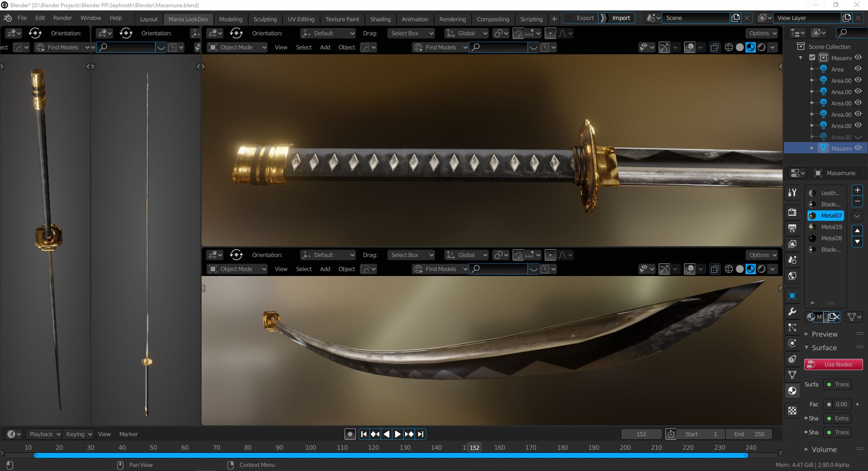Select the Metal28 material slot

coord(826,238)
